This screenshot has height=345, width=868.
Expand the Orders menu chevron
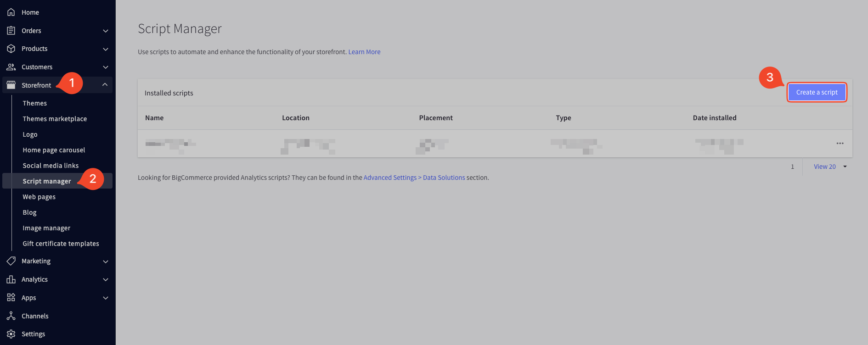point(106,31)
